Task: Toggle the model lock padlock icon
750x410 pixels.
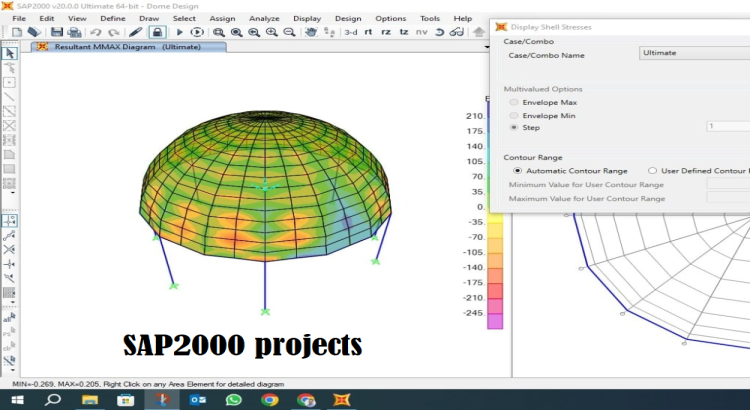Action: [157, 32]
